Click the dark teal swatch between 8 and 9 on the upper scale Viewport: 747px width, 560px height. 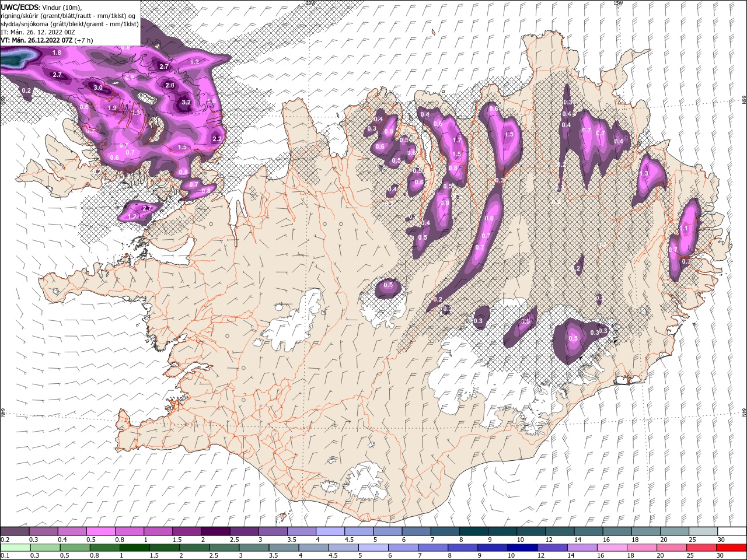473,531
